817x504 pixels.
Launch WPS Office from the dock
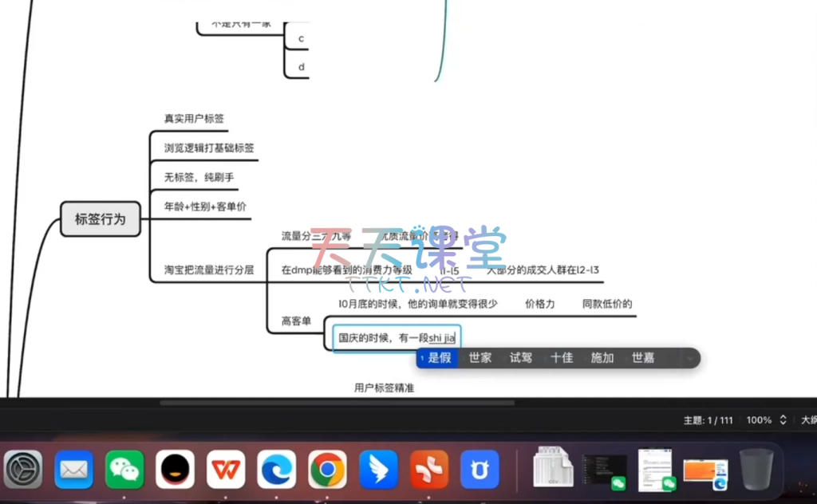[226, 469]
